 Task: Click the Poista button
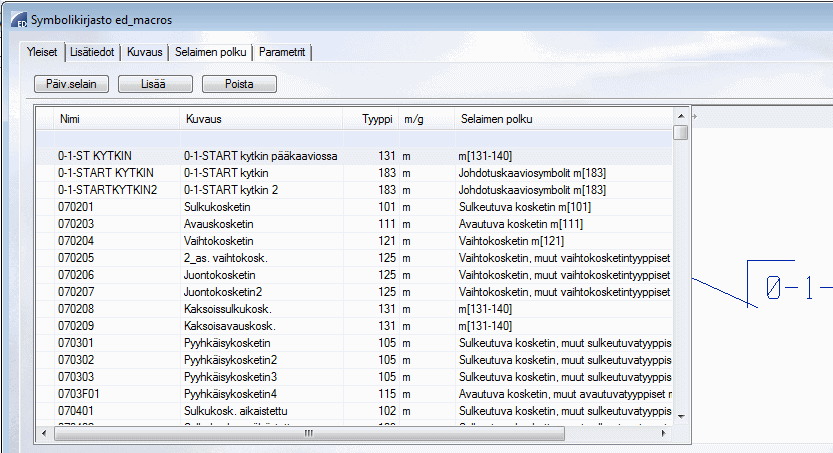click(238, 85)
